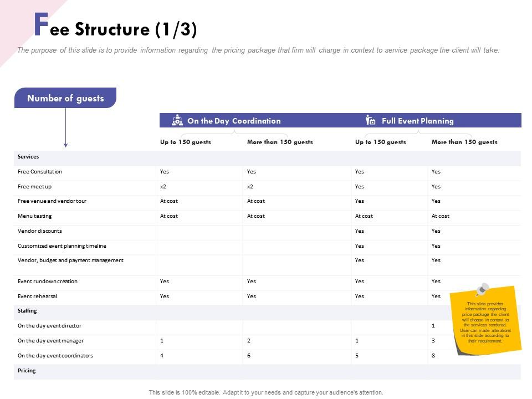This screenshot has height=399, width=532.
Task: Click event coordinators value 8
Action: click(433, 356)
